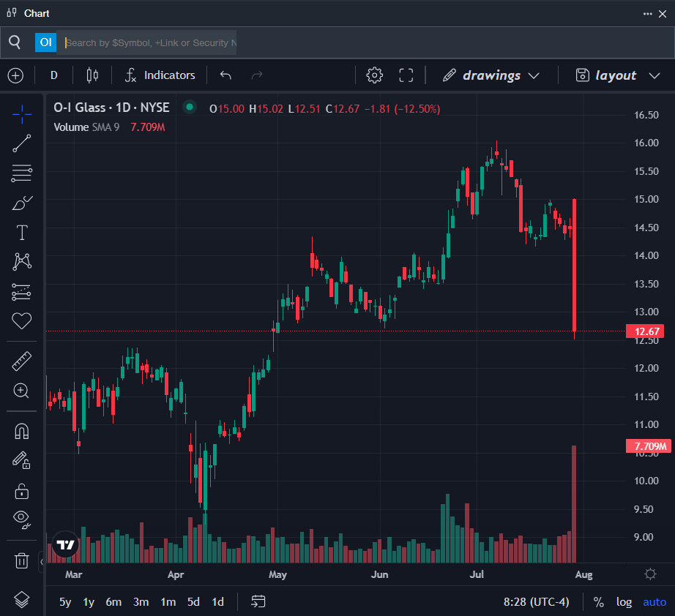This screenshot has width=675, height=616.
Task: Click the O-I Glass symbol title
Action: click(x=111, y=108)
